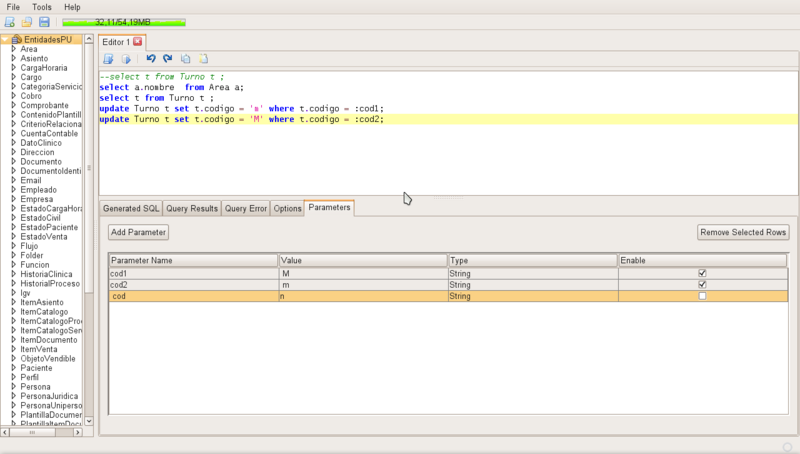Click the paste icon in editor toolbar
800x454 pixels.
tap(204, 59)
